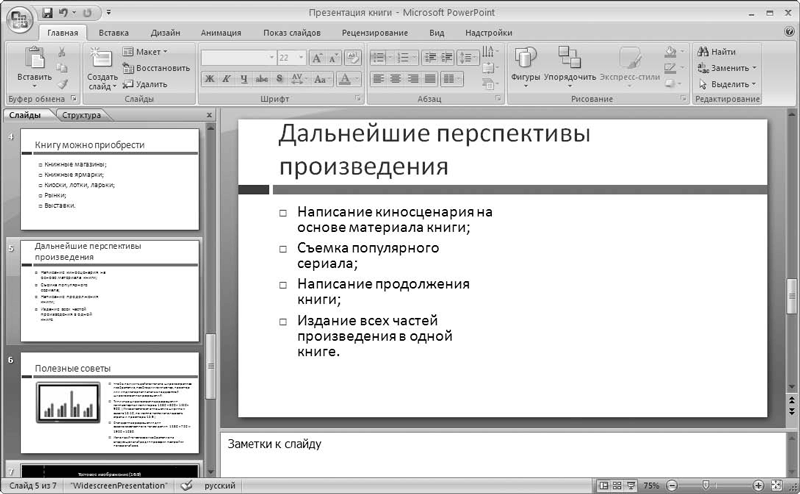800x494 pixels.
Task: Click the Восстановить button
Action: (155, 68)
